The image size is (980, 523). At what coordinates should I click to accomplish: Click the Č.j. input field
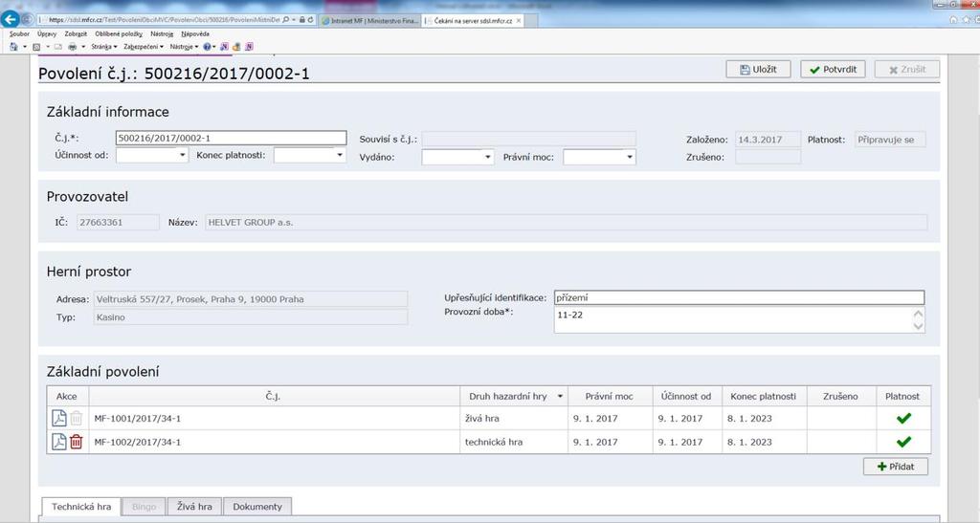tap(231, 138)
